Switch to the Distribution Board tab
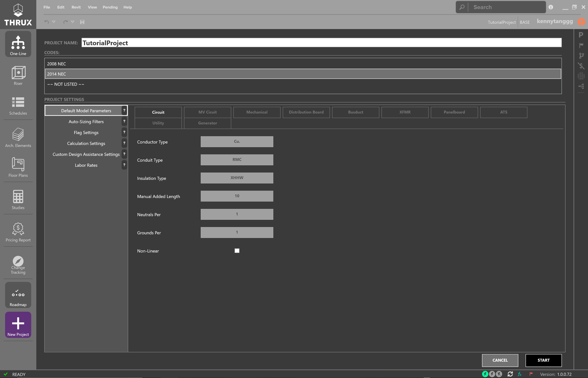588x378 pixels. [306, 112]
